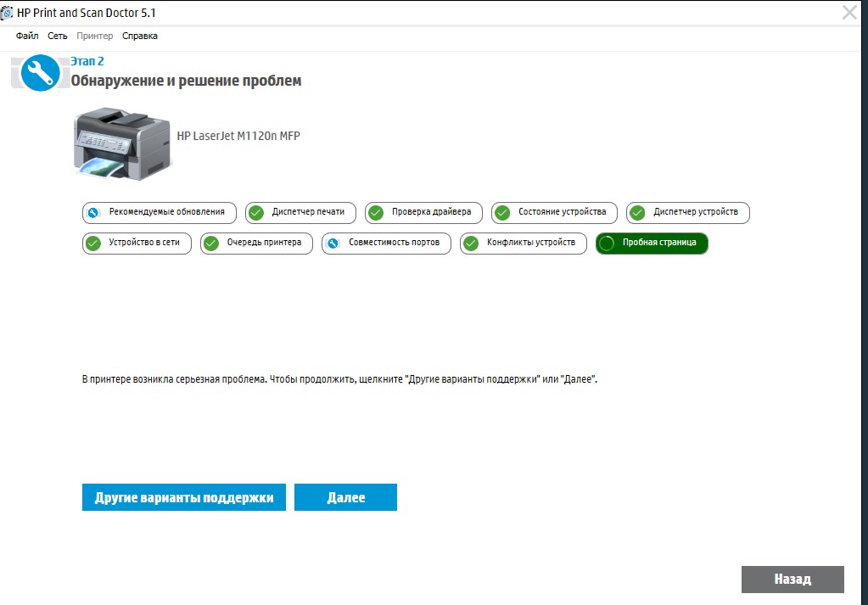This screenshot has width=868, height=605.
Task: Open the Справка menu
Action: coord(139,36)
